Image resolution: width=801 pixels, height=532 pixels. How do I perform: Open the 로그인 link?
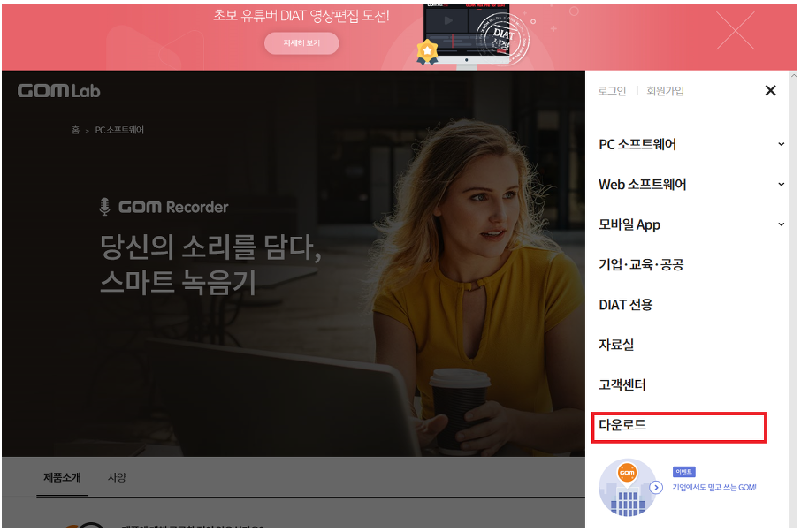coord(612,91)
